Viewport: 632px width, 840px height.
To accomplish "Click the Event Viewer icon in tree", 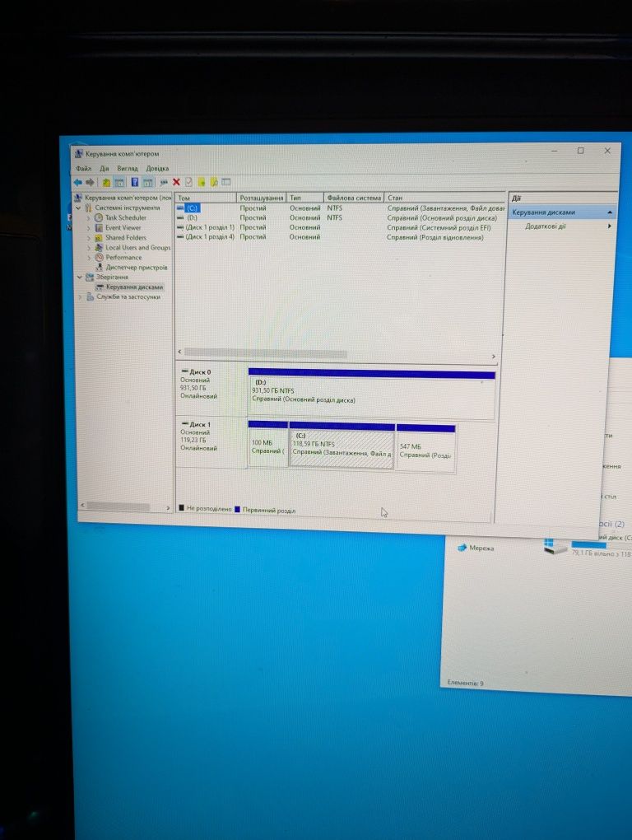I will (x=99, y=227).
